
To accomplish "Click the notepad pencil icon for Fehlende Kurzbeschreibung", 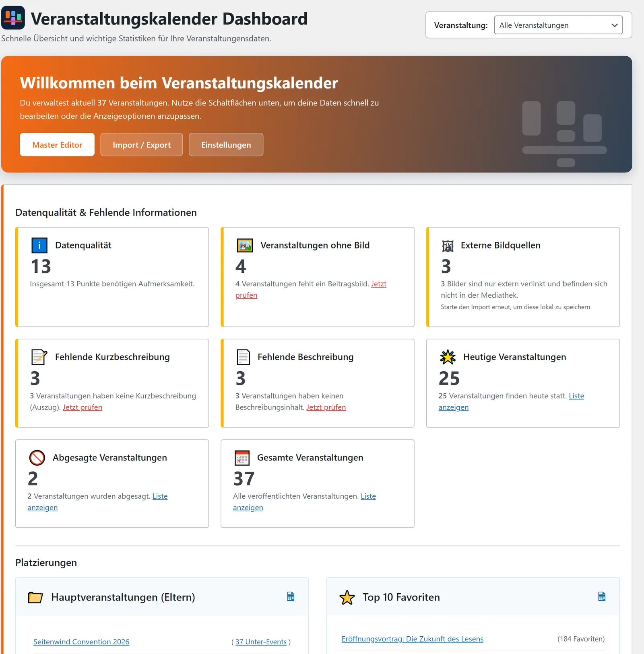I will pos(39,357).
